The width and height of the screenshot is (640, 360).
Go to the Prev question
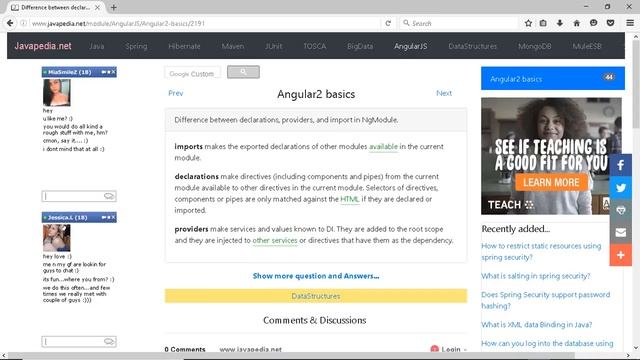pos(176,93)
